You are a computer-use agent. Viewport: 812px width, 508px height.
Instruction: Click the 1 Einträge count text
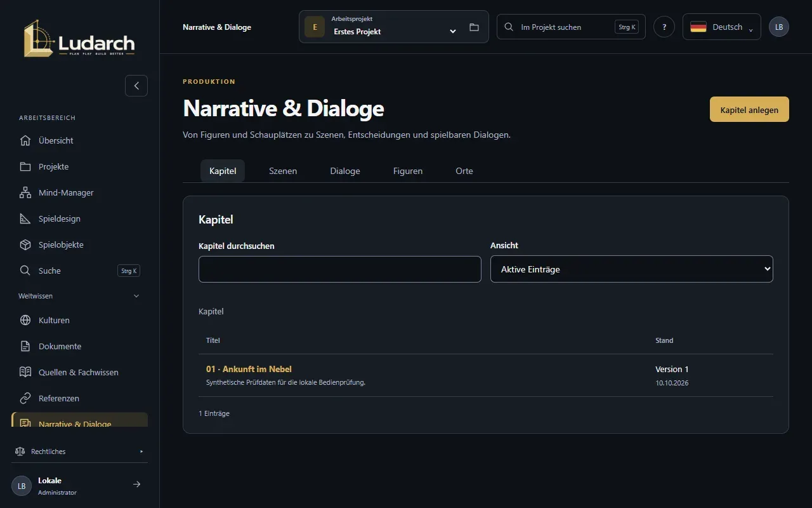pos(214,413)
